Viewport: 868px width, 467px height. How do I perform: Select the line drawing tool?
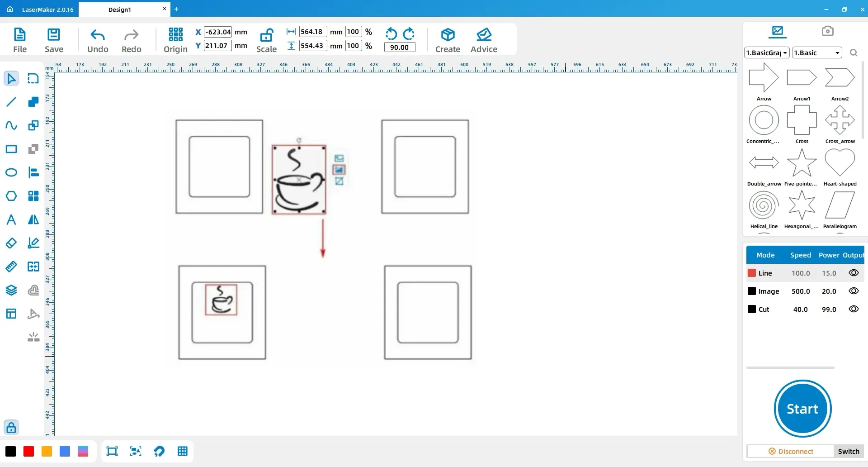pos(11,102)
